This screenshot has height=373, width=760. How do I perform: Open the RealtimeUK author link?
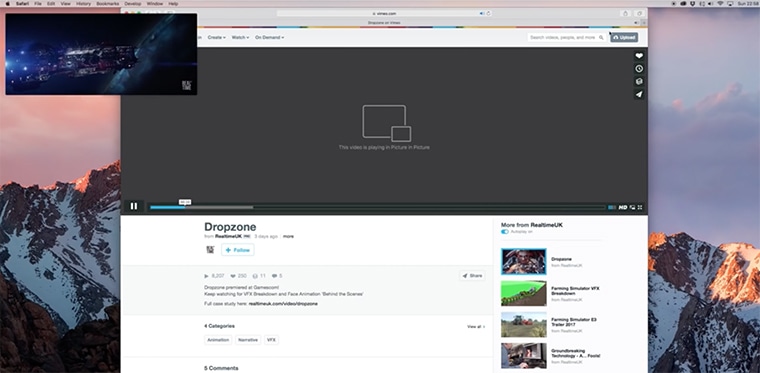(228, 236)
